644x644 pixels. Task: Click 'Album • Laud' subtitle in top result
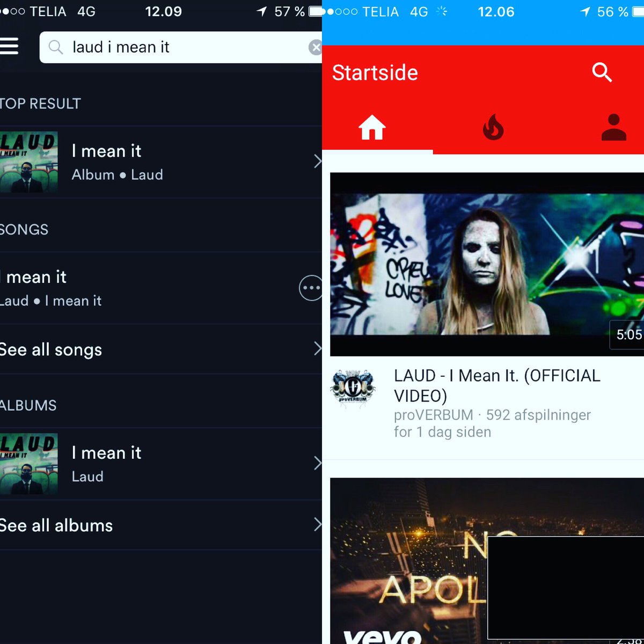[117, 175]
